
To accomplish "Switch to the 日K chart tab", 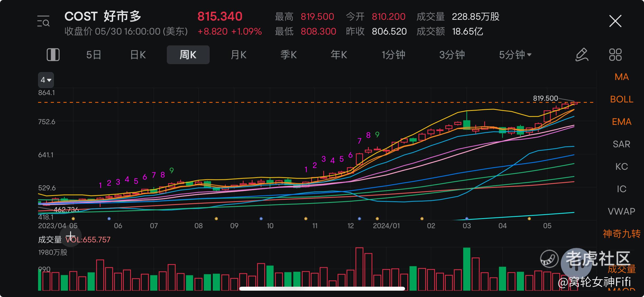I will pos(138,55).
